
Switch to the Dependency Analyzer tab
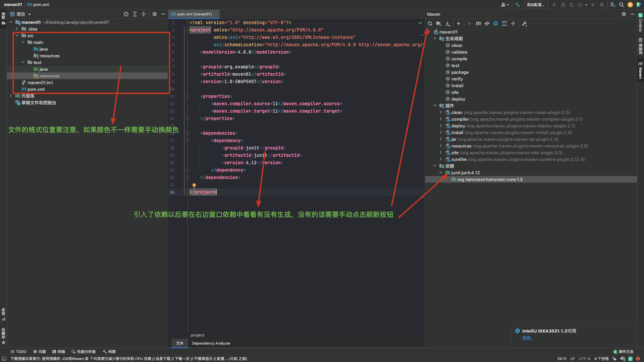tap(211, 343)
